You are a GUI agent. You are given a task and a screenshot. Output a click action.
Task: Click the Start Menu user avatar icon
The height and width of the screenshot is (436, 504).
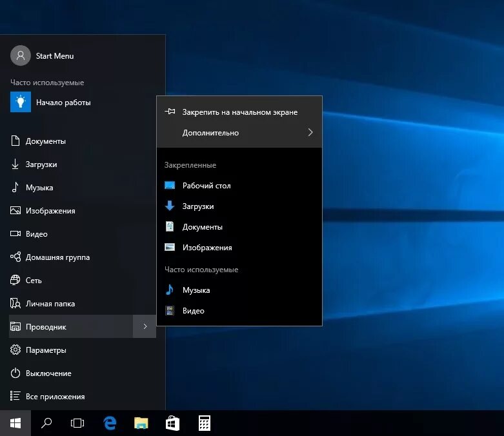(x=21, y=55)
